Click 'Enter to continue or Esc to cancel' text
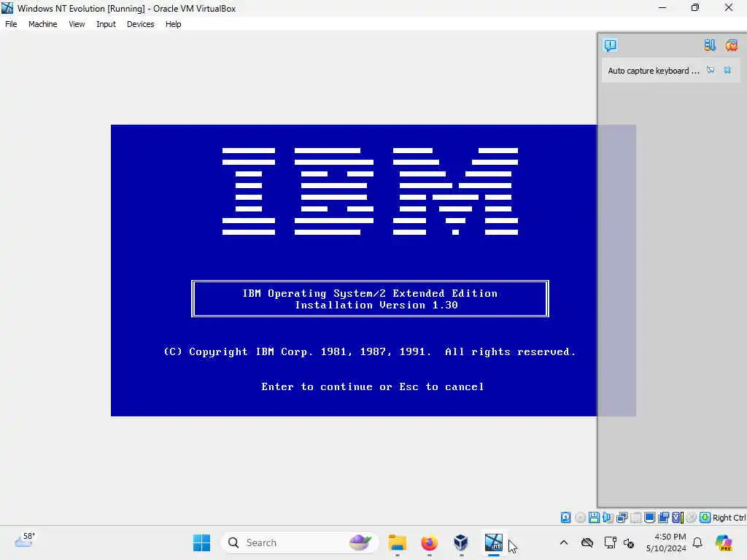Screen dimensions: 747x560 [x=373, y=386]
